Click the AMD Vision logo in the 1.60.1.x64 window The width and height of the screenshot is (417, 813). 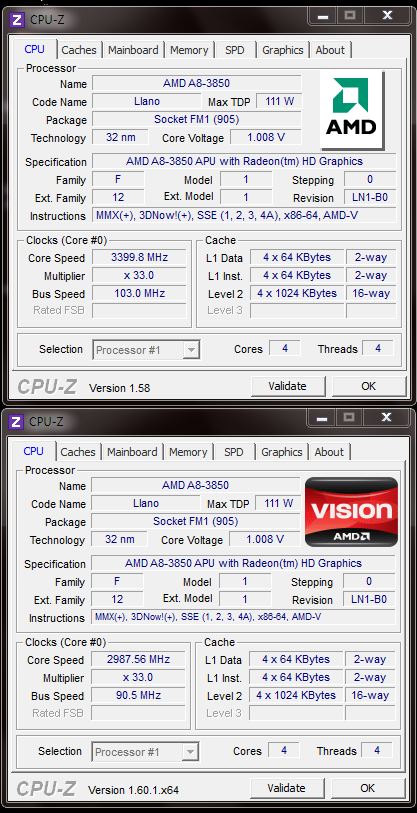[x=352, y=512]
